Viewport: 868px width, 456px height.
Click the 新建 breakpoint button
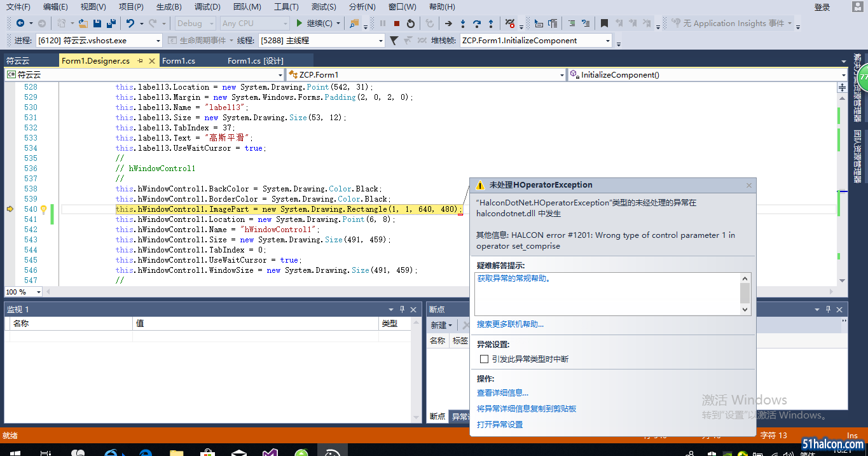pos(442,325)
